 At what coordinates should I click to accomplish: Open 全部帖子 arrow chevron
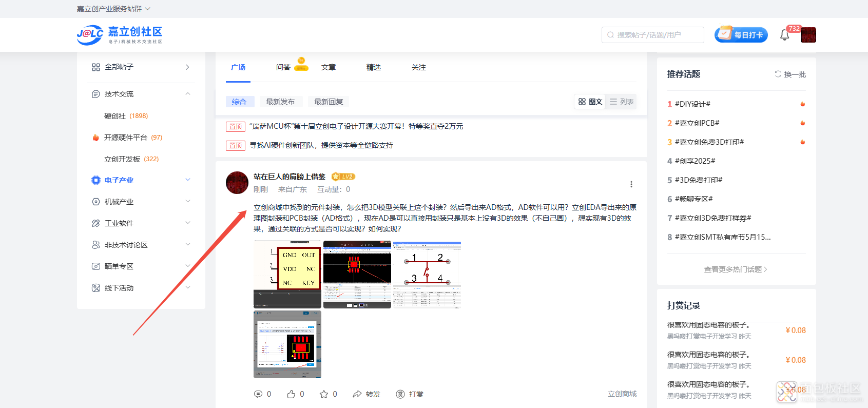tap(187, 67)
